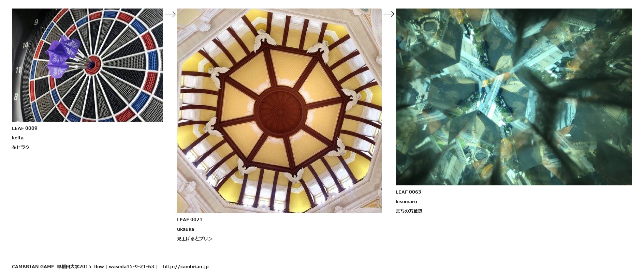The image size is (644, 275).
Task: Open the dartboard photo thumbnail
Action: click(87, 65)
